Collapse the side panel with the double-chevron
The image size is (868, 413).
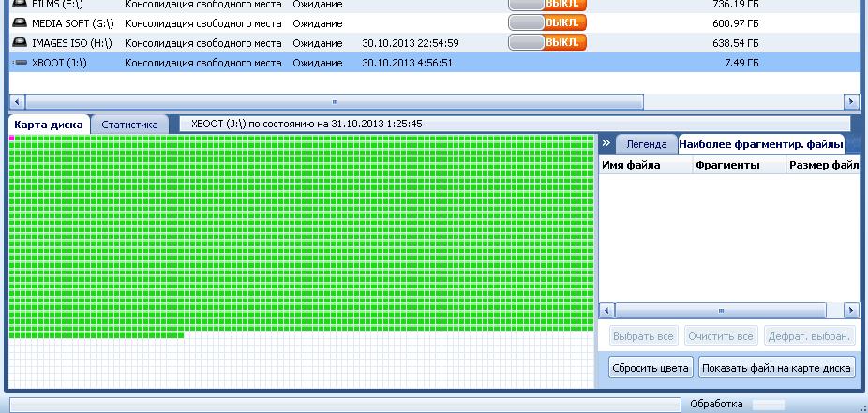tap(606, 143)
